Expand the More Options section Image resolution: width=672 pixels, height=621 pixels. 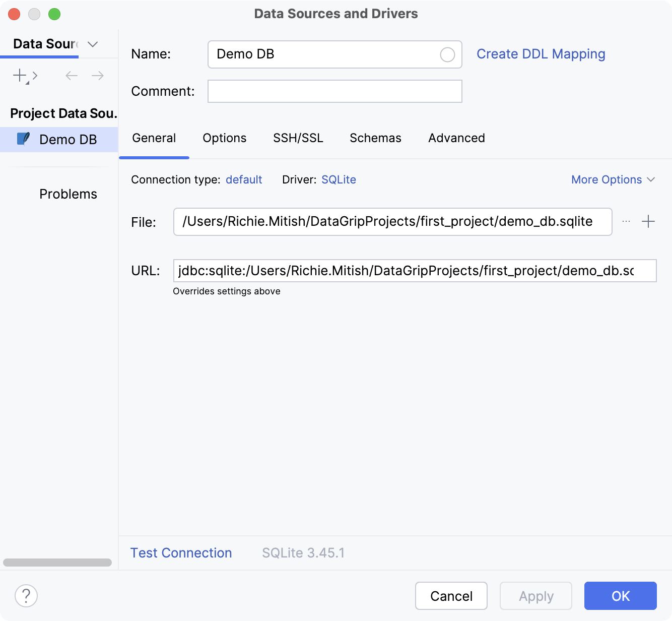pyautogui.click(x=613, y=179)
